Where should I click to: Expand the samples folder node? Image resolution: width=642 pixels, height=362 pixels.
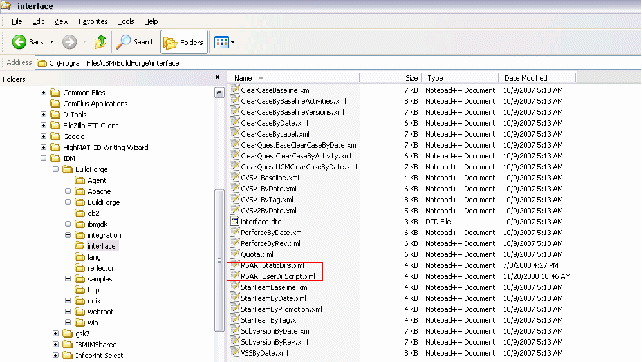pyautogui.click(x=68, y=279)
